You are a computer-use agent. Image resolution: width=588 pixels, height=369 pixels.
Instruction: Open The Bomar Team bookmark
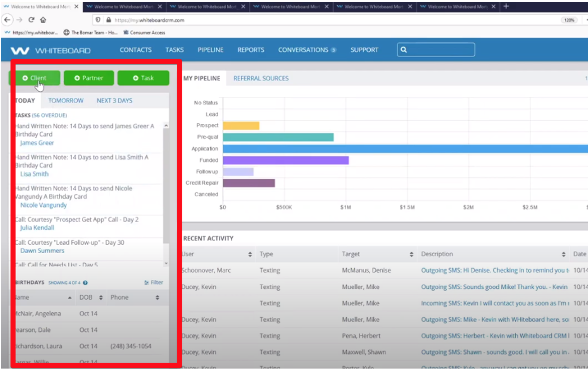[90, 33]
